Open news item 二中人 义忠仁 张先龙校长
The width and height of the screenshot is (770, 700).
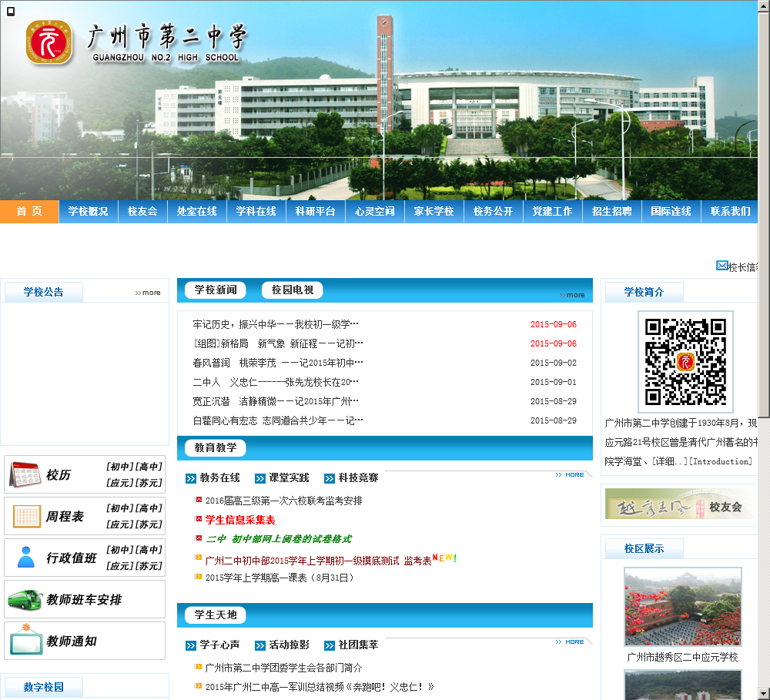276,382
